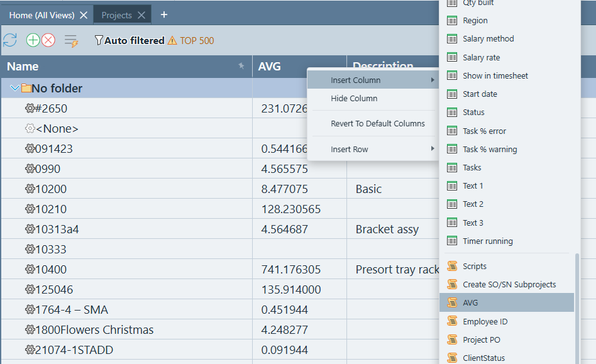Click the column icon next to Text 1
Viewport: 596px width, 364px height.
[452, 186]
